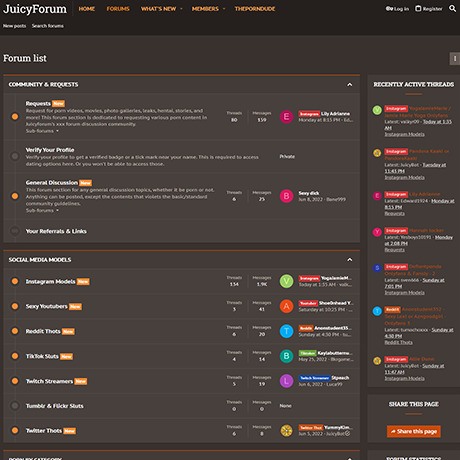
Task: Open green V avatar in Instagram Models row
Action: [x=286, y=281]
